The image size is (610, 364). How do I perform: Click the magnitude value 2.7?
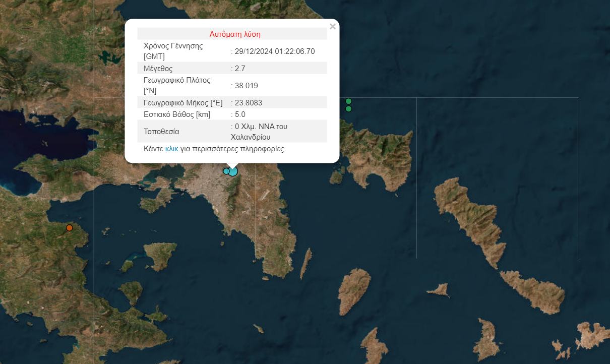tap(239, 68)
